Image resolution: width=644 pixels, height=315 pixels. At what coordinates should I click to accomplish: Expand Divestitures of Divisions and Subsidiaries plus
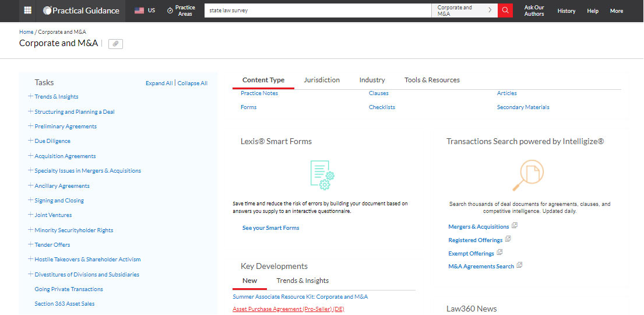click(30, 274)
